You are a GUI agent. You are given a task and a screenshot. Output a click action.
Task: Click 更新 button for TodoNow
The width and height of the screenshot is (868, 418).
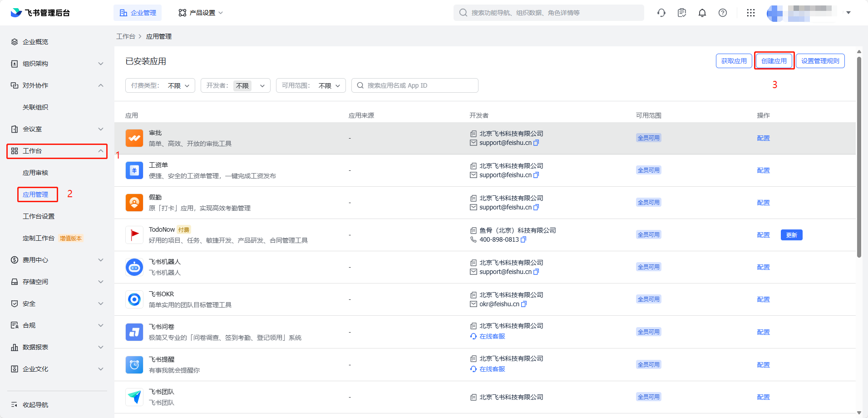[791, 235]
